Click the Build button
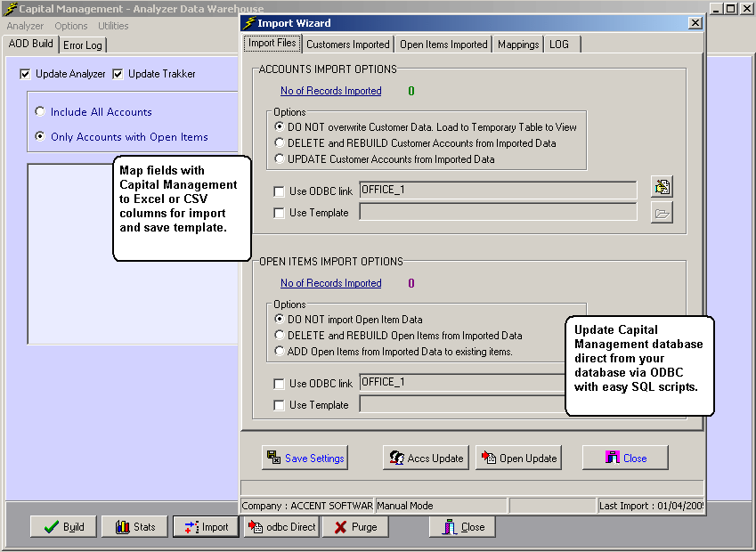 point(63,526)
